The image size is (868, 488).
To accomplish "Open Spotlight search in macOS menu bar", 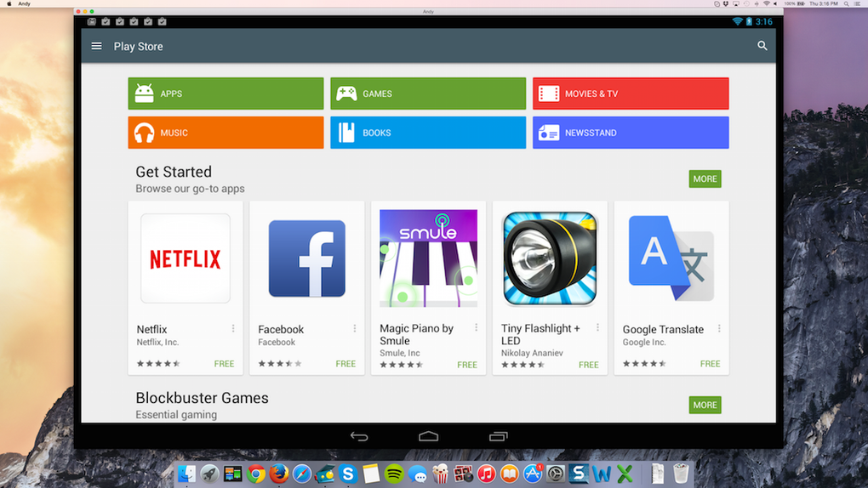I will pyautogui.click(x=847, y=3).
